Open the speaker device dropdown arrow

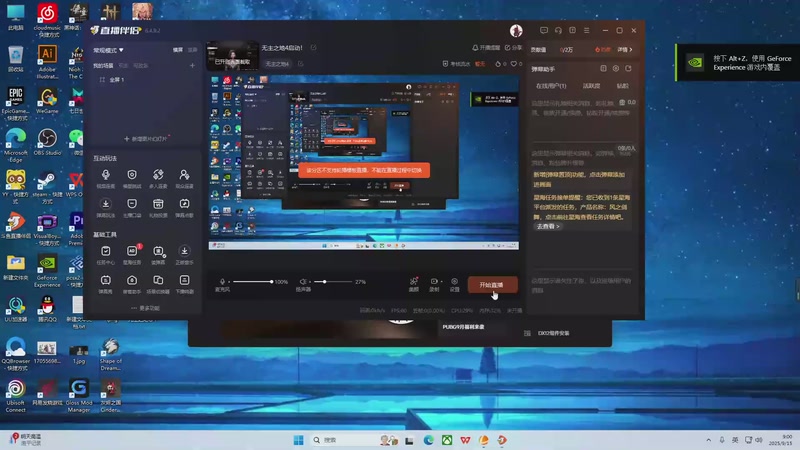pyautogui.click(x=310, y=282)
